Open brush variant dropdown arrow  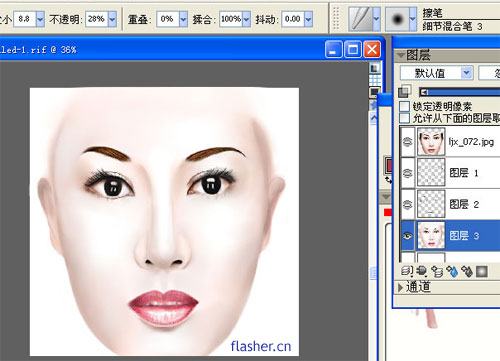(x=413, y=19)
